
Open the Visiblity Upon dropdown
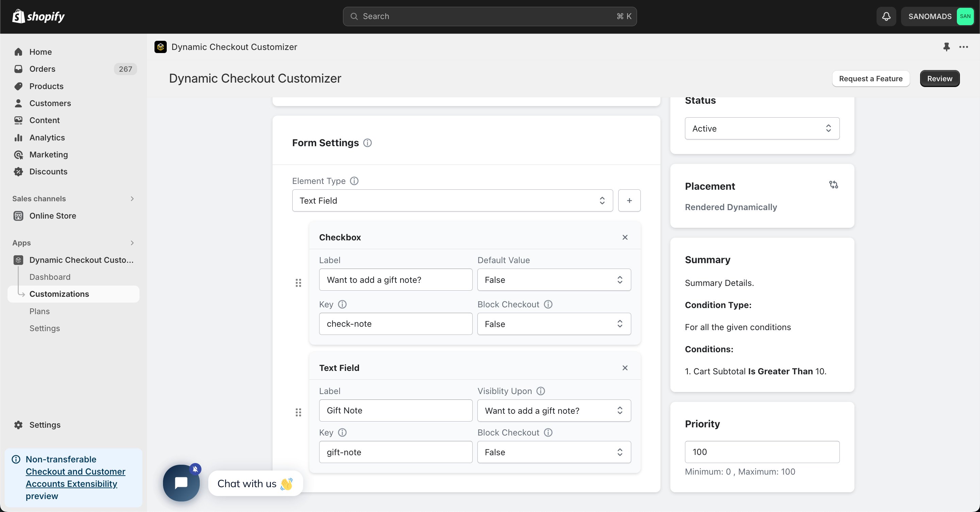coord(554,410)
